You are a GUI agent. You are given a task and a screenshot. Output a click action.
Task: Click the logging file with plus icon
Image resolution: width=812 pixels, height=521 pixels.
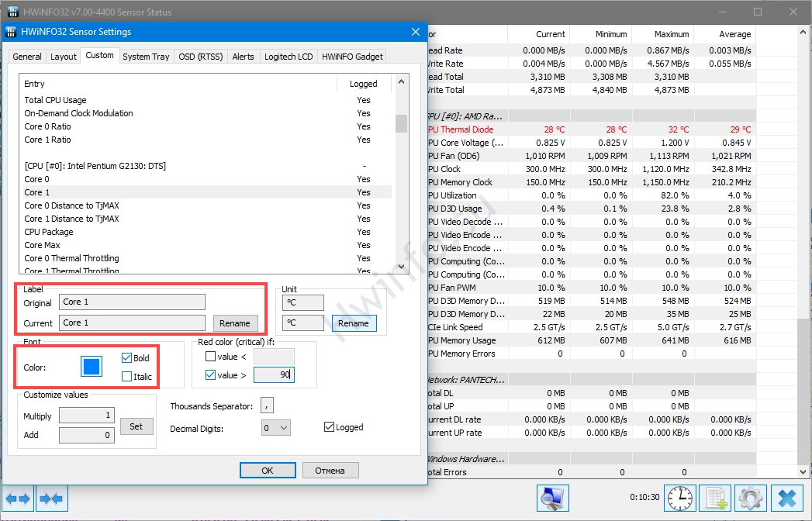(x=715, y=498)
